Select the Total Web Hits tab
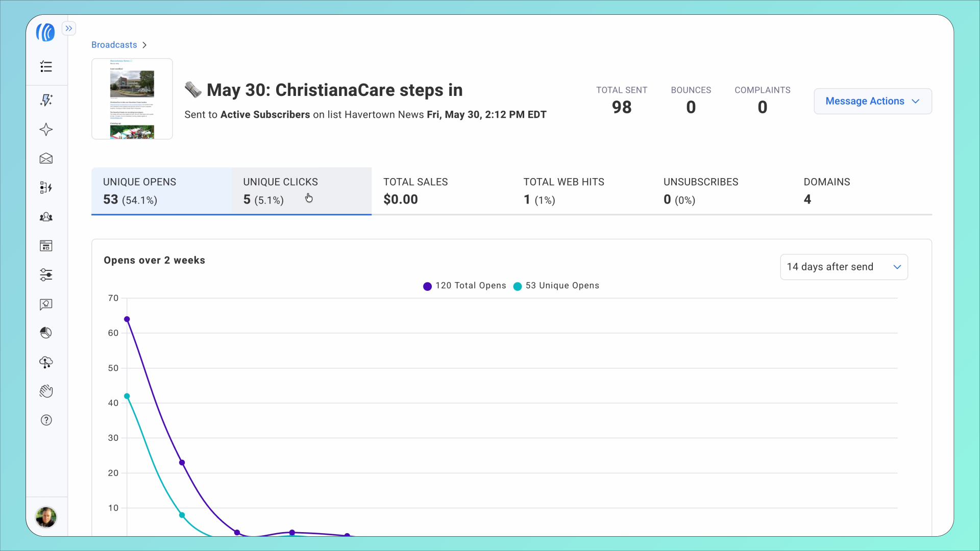 [582, 191]
